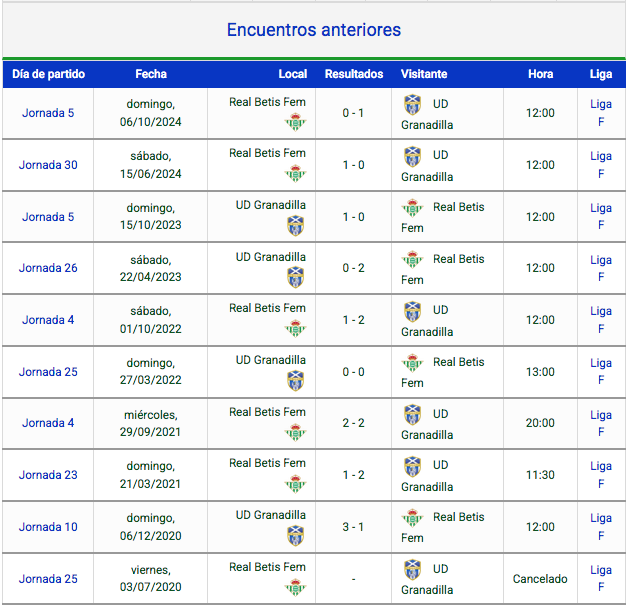
Task: Click the Local column header
Action: click(295, 75)
